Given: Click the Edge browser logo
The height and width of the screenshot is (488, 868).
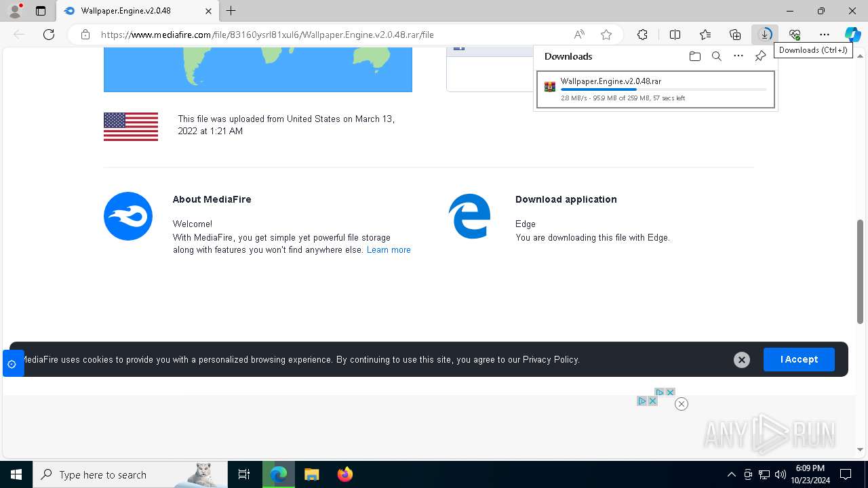Looking at the screenshot, I should pyautogui.click(x=469, y=216).
